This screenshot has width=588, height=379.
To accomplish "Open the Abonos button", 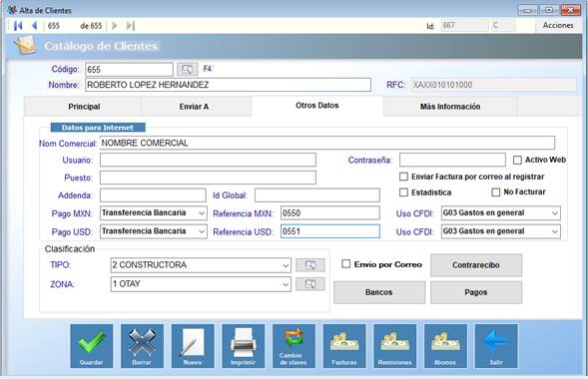I will pos(445,346).
